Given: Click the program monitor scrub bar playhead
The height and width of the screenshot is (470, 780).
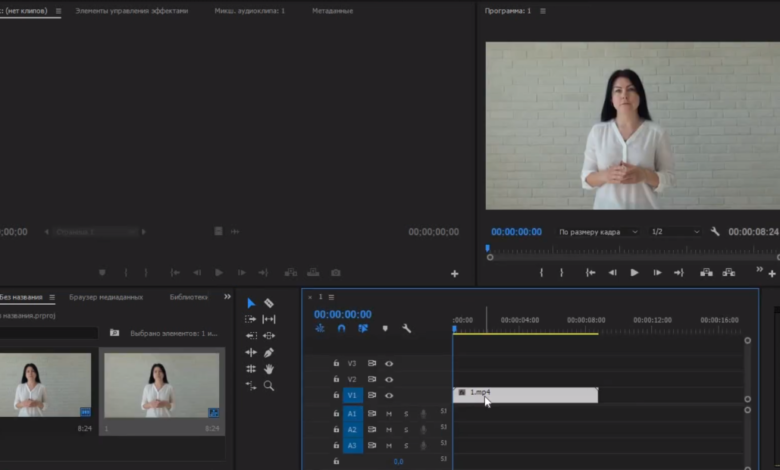Looking at the screenshot, I should pyautogui.click(x=488, y=248).
